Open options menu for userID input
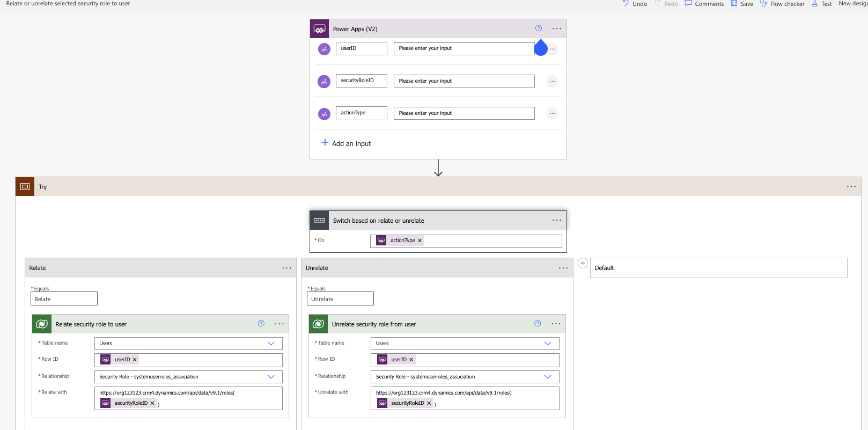The width and height of the screenshot is (868, 430). pos(552,49)
